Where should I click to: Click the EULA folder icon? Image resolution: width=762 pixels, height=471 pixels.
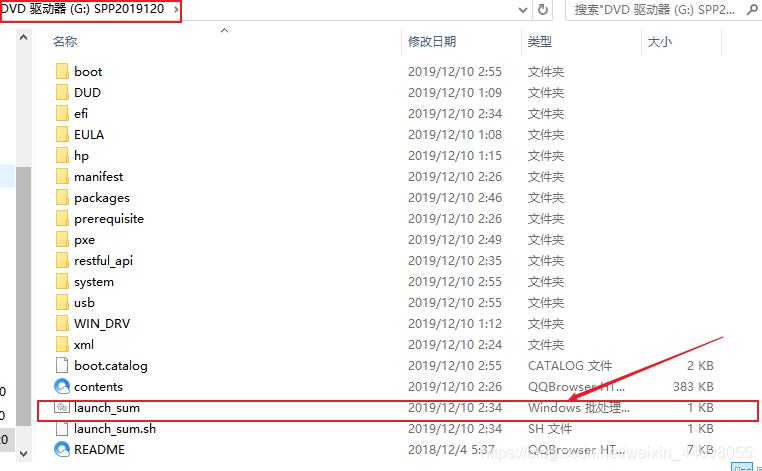(62, 135)
